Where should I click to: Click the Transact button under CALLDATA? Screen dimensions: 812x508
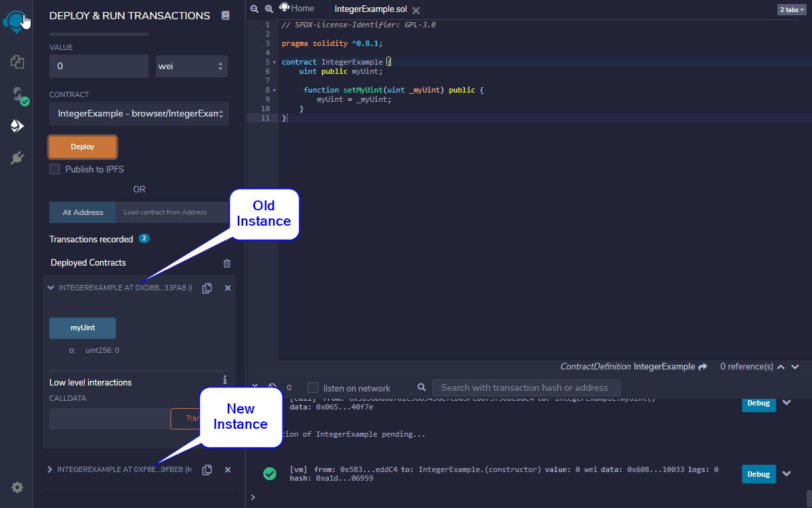coord(186,418)
